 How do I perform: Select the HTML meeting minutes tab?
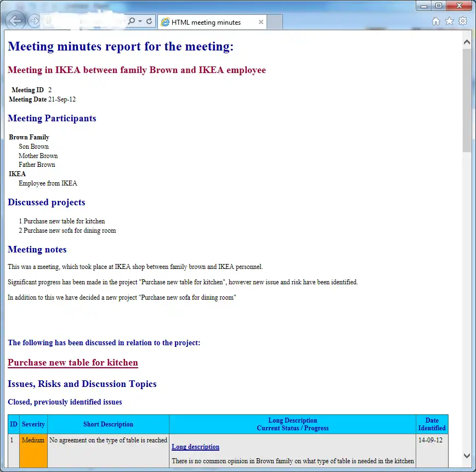pyautogui.click(x=212, y=22)
